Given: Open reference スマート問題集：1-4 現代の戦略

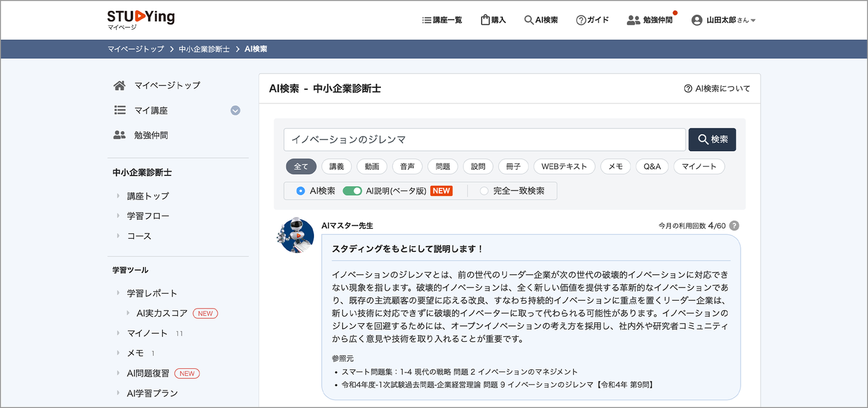Looking at the screenshot, I should (x=459, y=372).
